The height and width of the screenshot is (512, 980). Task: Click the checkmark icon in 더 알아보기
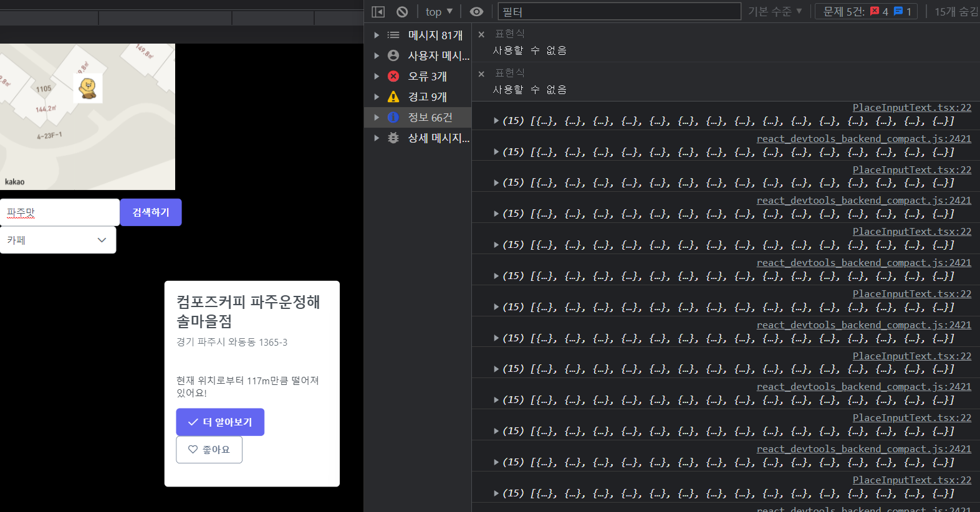193,422
